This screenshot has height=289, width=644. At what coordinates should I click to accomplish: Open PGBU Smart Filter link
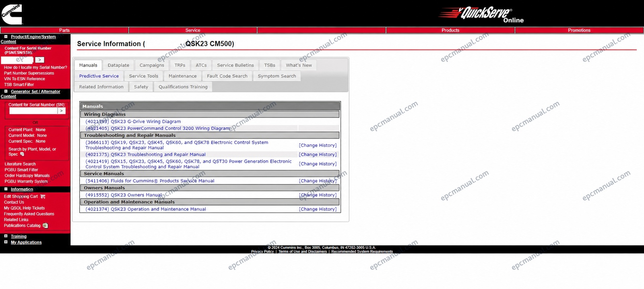[x=21, y=170]
